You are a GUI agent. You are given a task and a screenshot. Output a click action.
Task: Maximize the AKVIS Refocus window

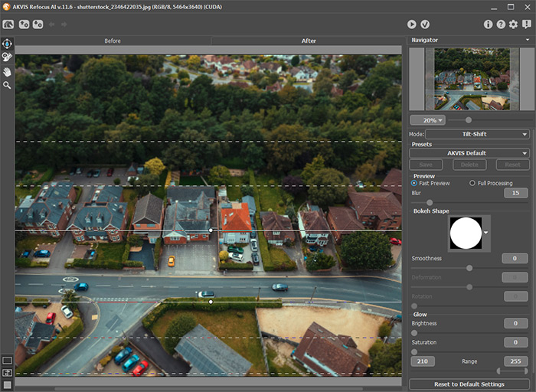click(x=511, y=7)
